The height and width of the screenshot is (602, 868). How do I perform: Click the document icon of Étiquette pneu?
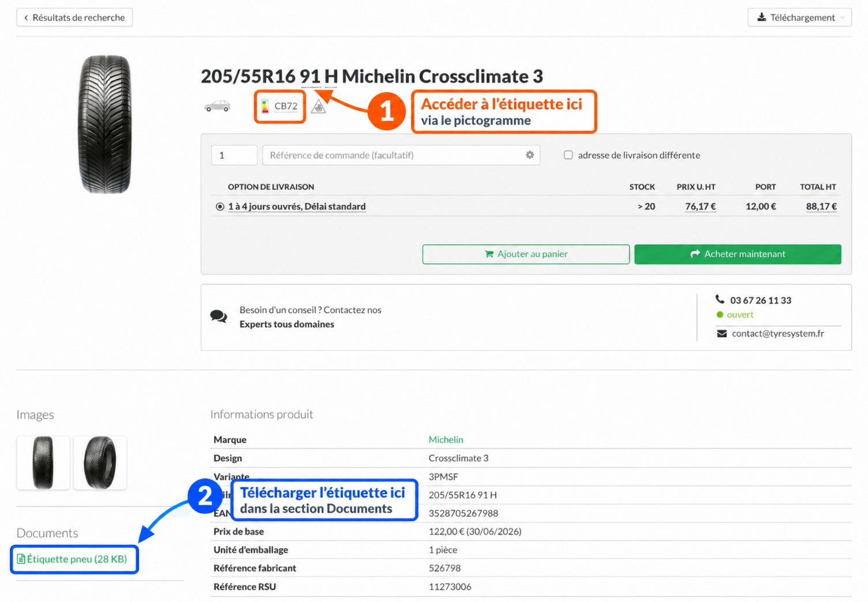coord(21,559)
